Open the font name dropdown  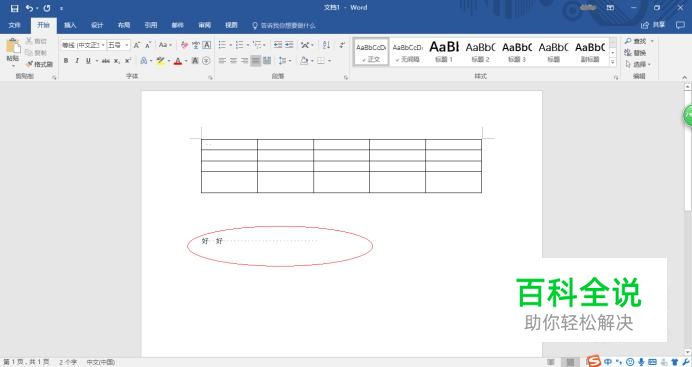coord(103,45)
